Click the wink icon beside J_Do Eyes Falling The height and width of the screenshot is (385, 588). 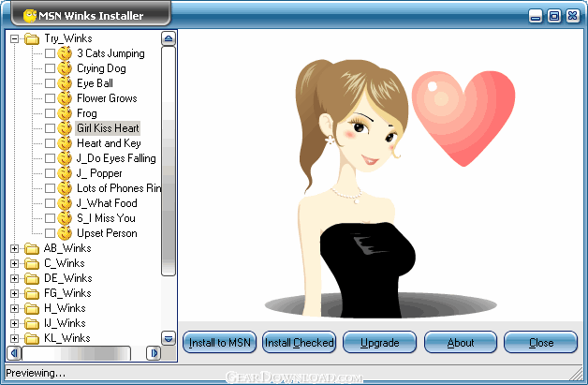pyautogui.click(x=65, y=158)
